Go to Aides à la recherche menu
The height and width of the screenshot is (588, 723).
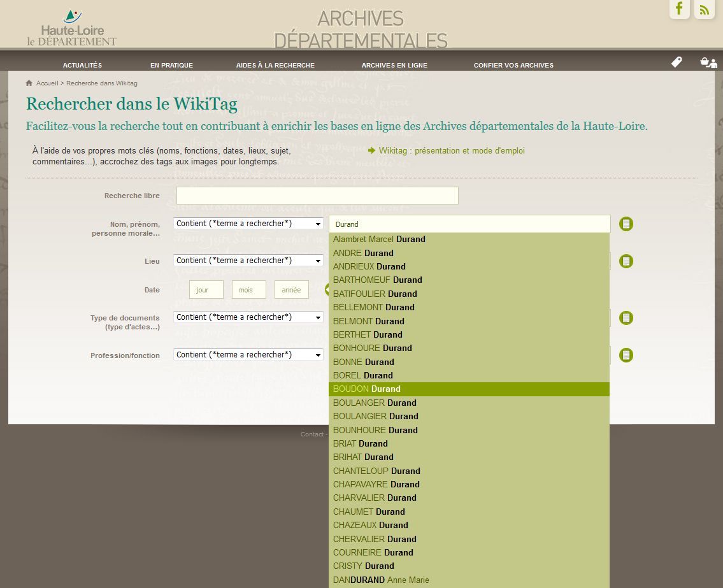pyautogui.click(x=275, y=65)
